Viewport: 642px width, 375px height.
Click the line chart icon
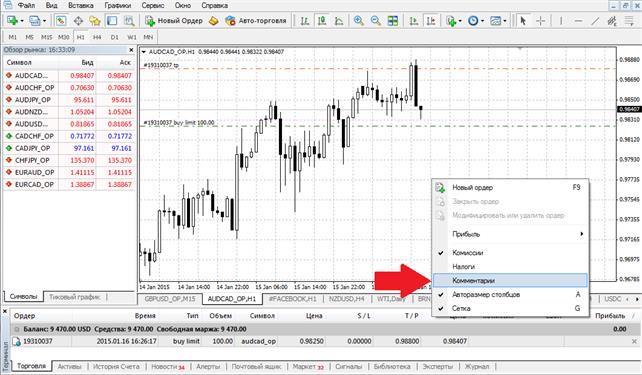[x=339, y=20]
